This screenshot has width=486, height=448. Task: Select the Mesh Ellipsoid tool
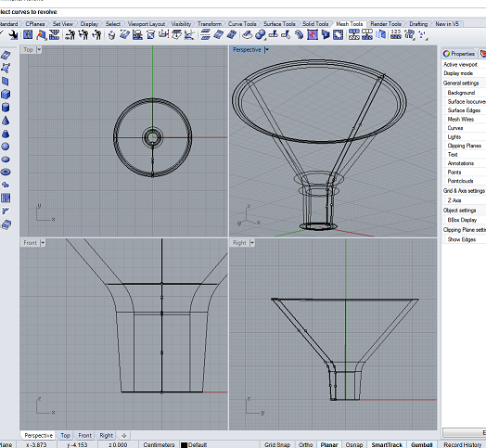[x=6, y=159]
